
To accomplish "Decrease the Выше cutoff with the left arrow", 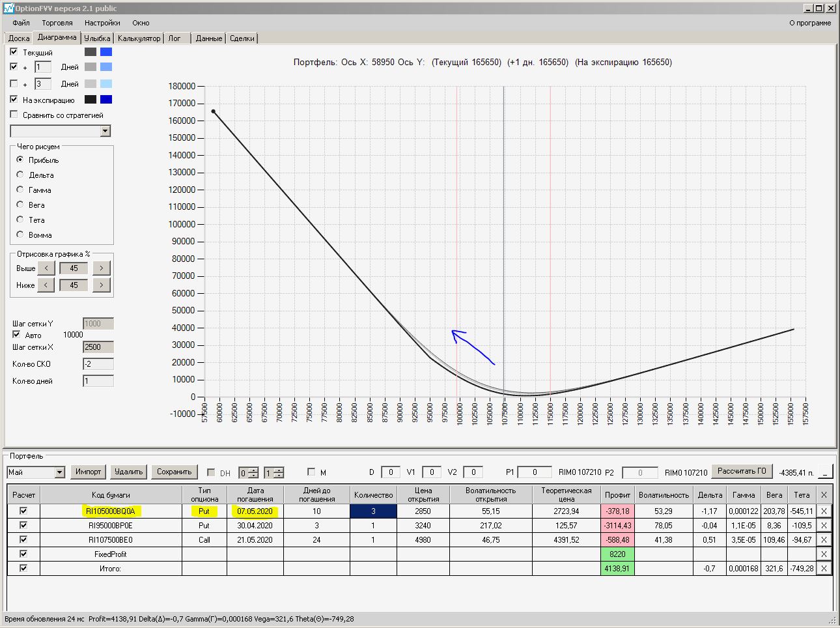I will (x=46, y=268).
